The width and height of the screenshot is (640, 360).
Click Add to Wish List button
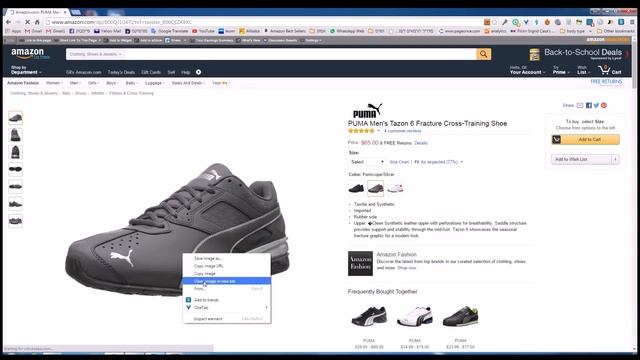581,159
